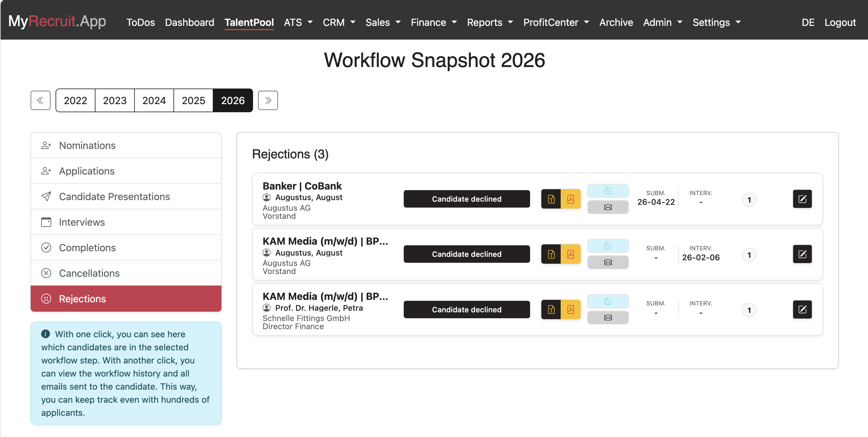Click PDF icon in Banker CoBank row
Viewport: 868px width, 437px height.
tap(570, 199)
